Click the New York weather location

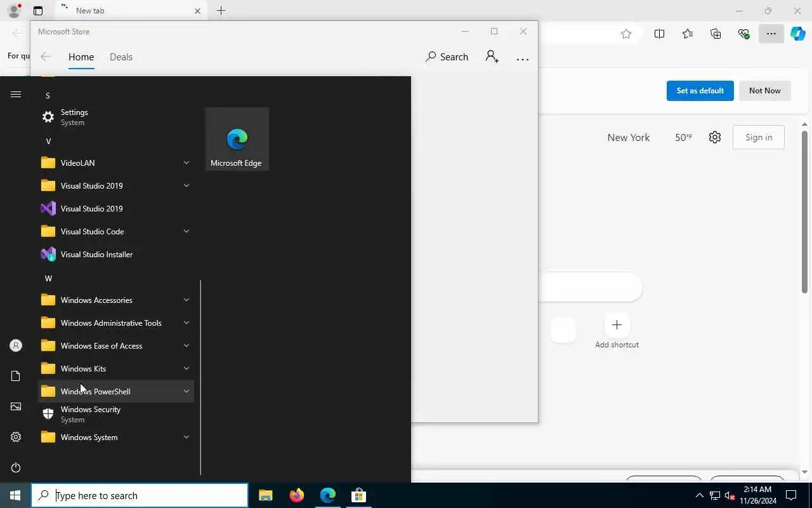[x=628, y=137]
